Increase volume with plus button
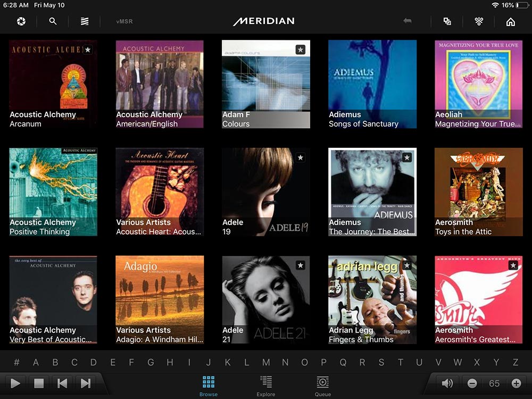 [516, 384]
